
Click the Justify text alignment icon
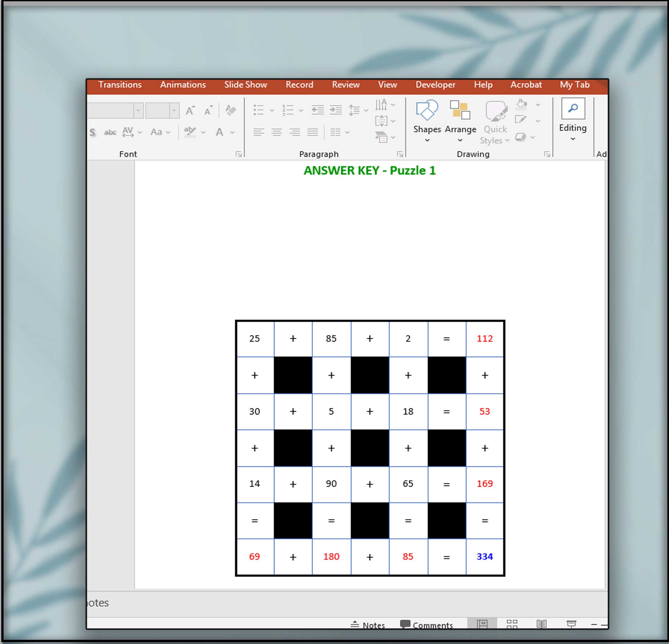[x=312, y=132]
